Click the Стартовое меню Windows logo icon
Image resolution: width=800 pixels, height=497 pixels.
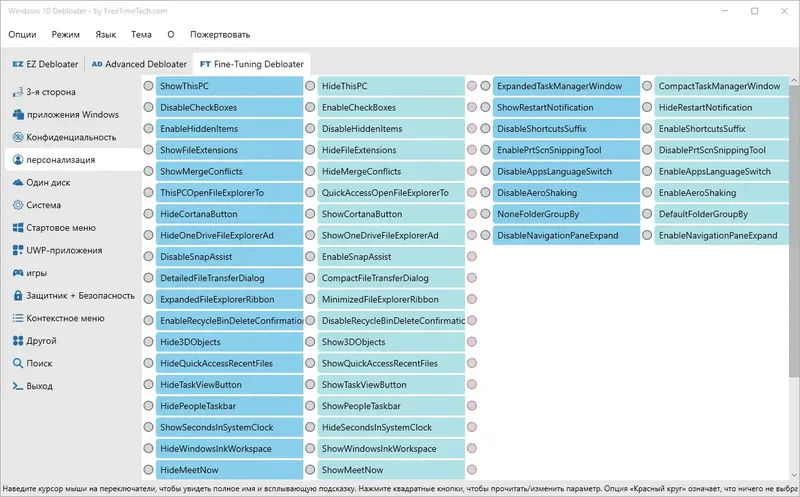[18, 228]
